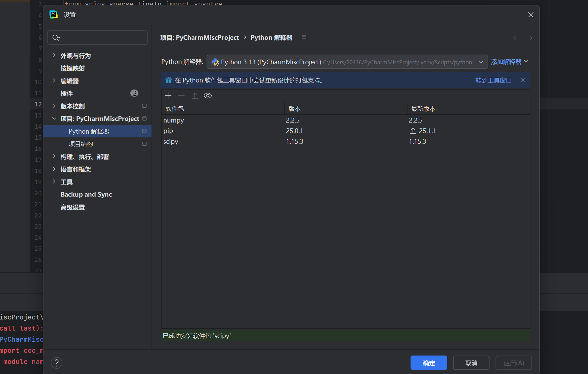
Task: Select the 插件 settings entry
Action: [x=67, y=93]
